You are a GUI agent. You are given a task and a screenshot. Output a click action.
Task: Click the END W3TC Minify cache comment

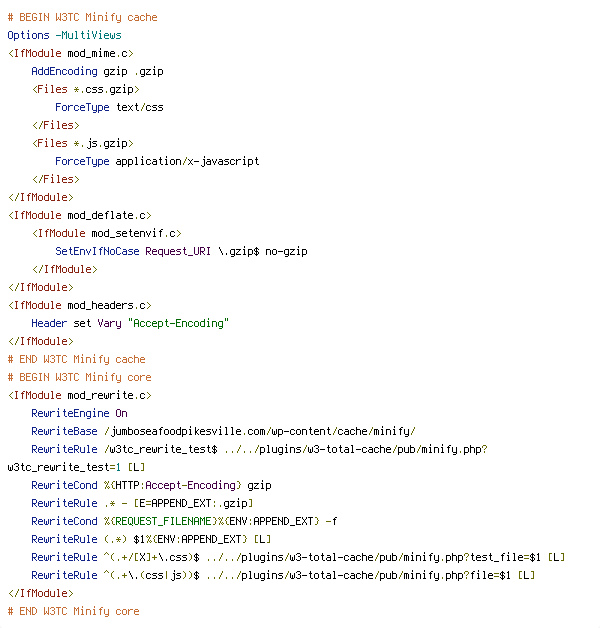(77, 359)
